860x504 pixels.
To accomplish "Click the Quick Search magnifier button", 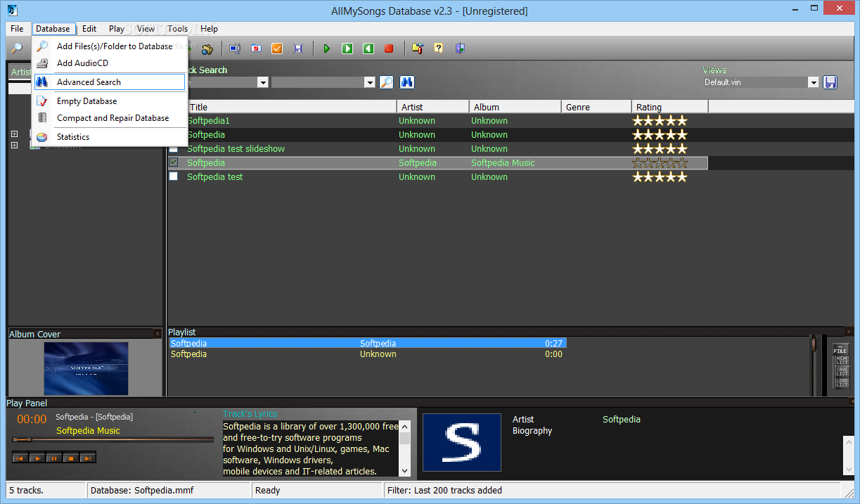I will click(386, 82).
